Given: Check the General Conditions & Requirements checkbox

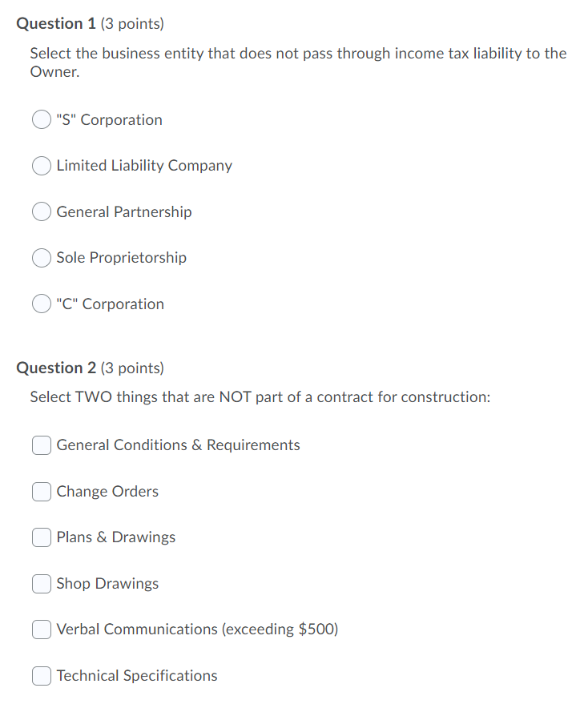Looking at the screenshot, I should 41,445.
